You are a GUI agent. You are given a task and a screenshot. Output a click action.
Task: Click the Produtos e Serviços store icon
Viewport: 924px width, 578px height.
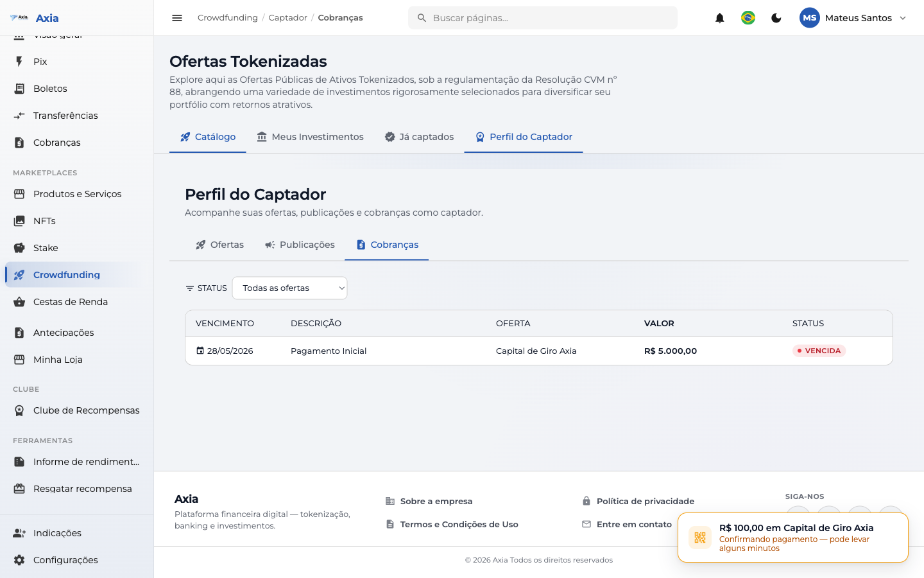coord(19,194)
